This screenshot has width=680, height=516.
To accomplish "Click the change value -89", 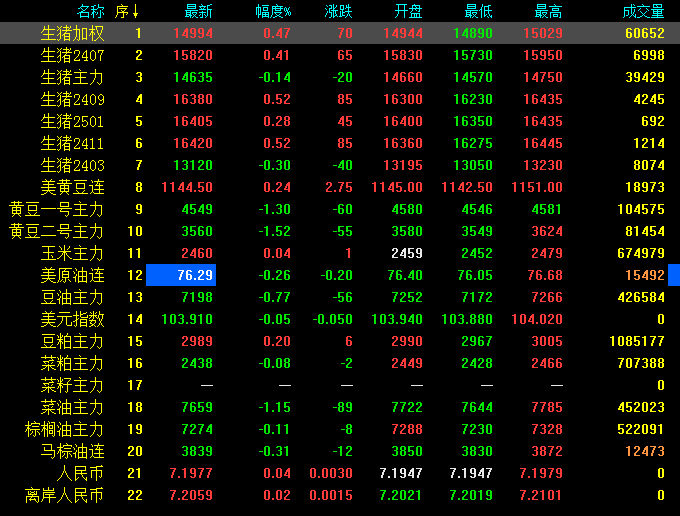I will pyautogui.click(x=343, y=408).
